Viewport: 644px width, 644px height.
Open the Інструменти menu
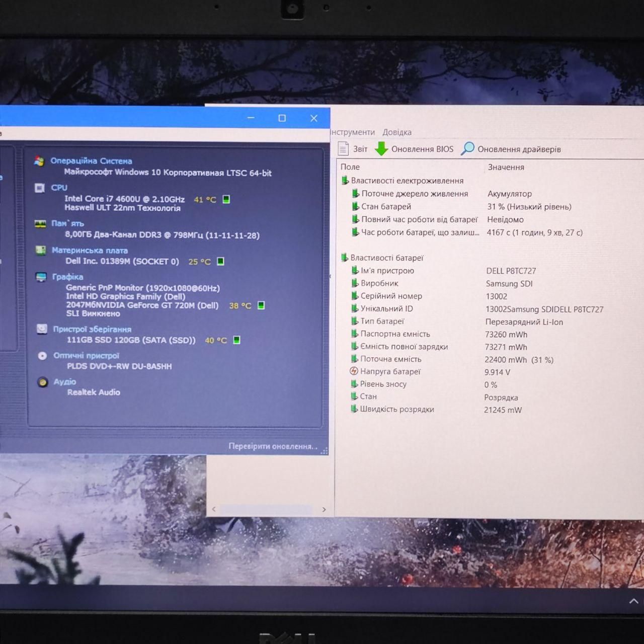tap(353, 132)
